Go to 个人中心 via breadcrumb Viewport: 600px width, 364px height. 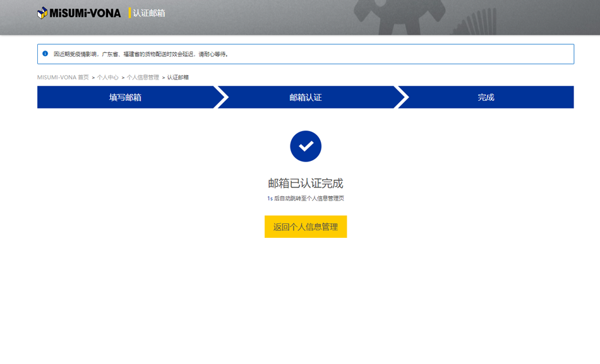[107, 78]
